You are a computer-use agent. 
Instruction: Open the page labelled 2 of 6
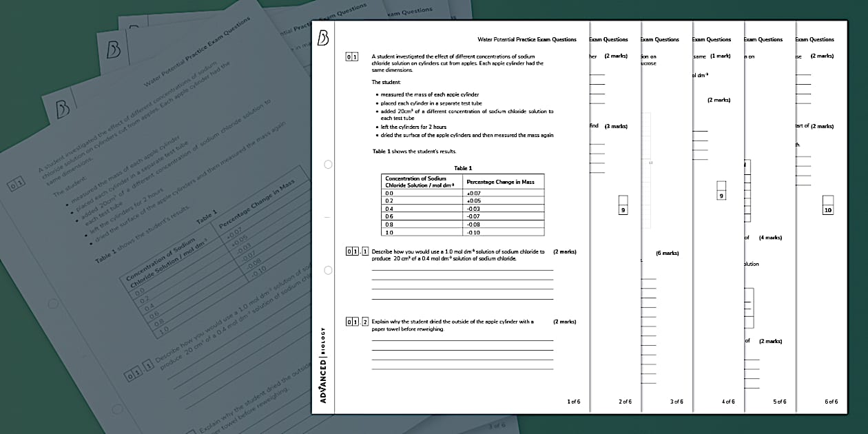(x=625, y=401)
